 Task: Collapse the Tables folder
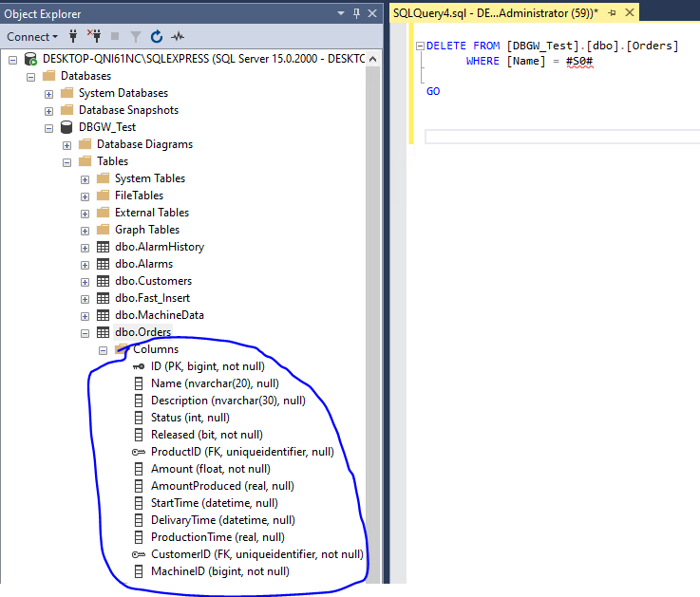pyautogui.click(x=67, y=162)
